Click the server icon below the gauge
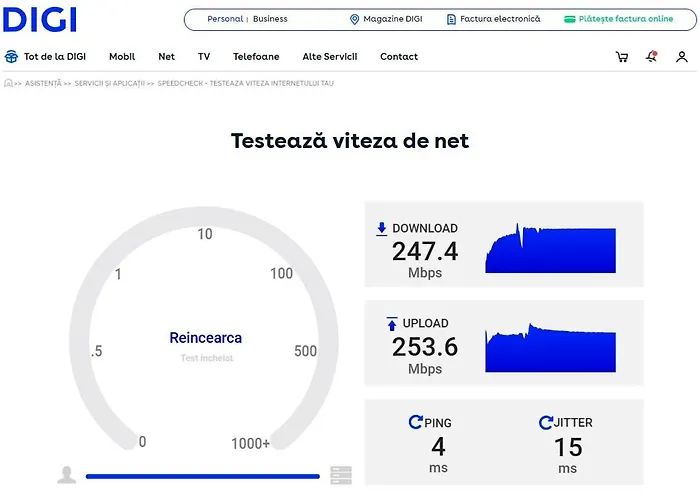Image resolution: width=700 pixels, height=500 pixels. point(341,475)
